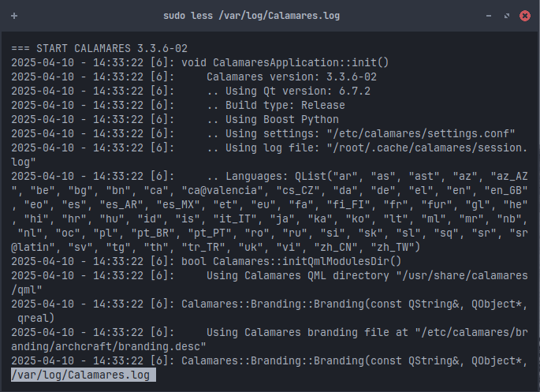Close the terminal with red X button
Screen dimensions: 540x392
[525, 16]
